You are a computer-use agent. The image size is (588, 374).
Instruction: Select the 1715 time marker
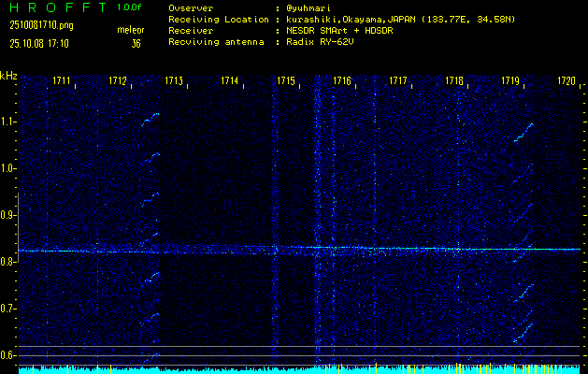click(x=286, y=80)
